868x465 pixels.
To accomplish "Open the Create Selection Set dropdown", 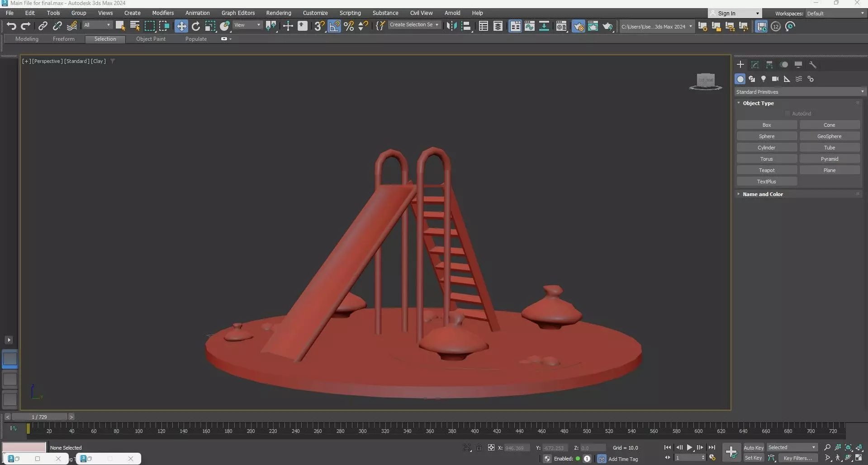I will click(x=414, y=25).
